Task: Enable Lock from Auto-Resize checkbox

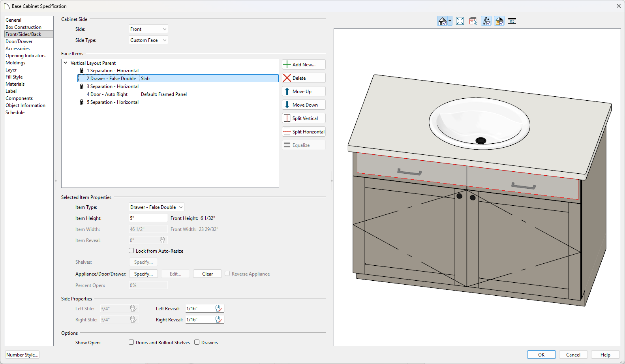Action: coord(131,251)
